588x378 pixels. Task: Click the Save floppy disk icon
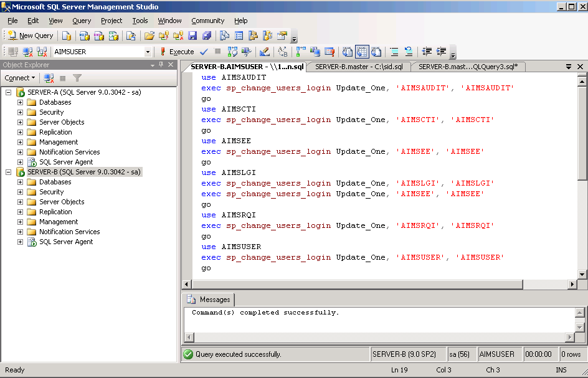[192, 36]
